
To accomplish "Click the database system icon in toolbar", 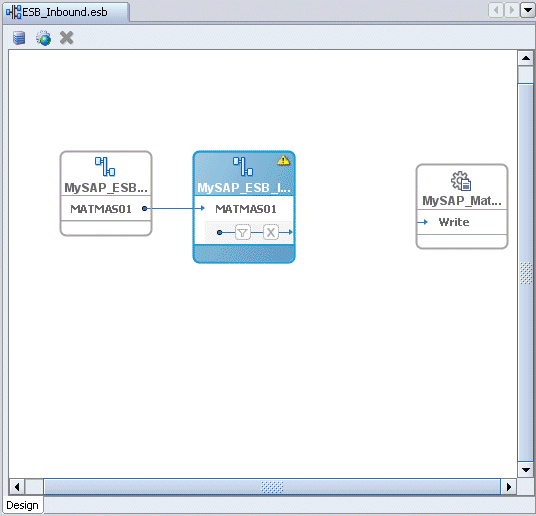I will click(x=19, y=38).
